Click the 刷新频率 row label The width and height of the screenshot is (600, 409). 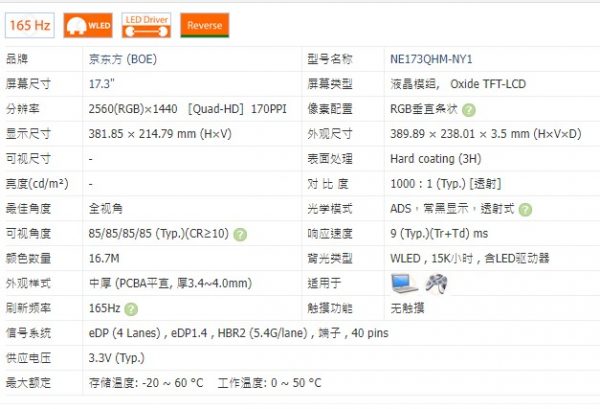click(28, 308)
